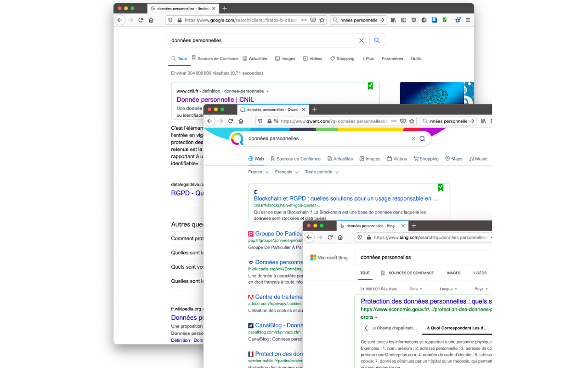
Task: Open the Donnée personnelle | CNIL link
Action: click(x=215, y=99)
